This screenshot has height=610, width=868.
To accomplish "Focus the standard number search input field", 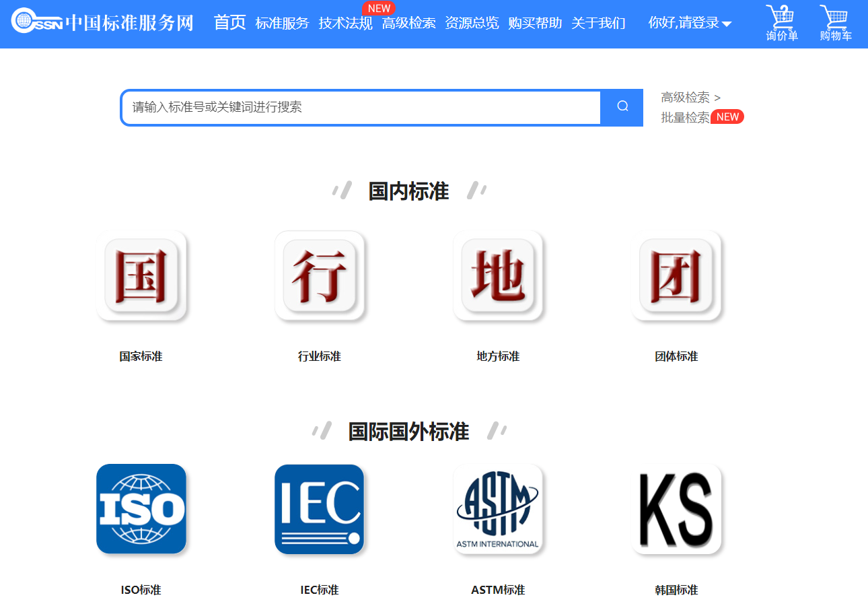I will point(361,107).
